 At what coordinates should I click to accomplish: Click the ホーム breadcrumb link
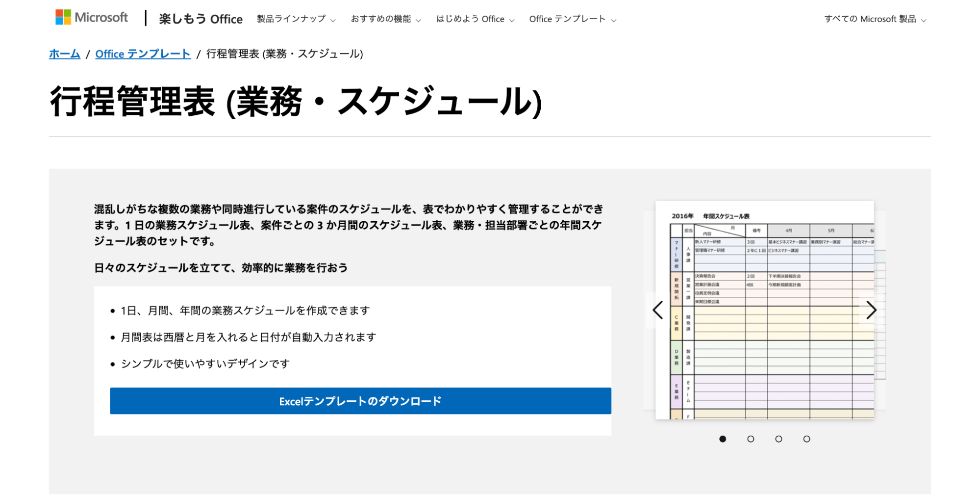[x=64, y=54]
